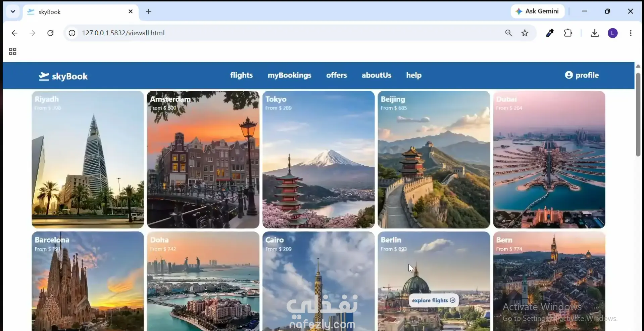644x331 pixels.
Task: Bookmark this page with the star icon
Action: (x=525, y=33)
